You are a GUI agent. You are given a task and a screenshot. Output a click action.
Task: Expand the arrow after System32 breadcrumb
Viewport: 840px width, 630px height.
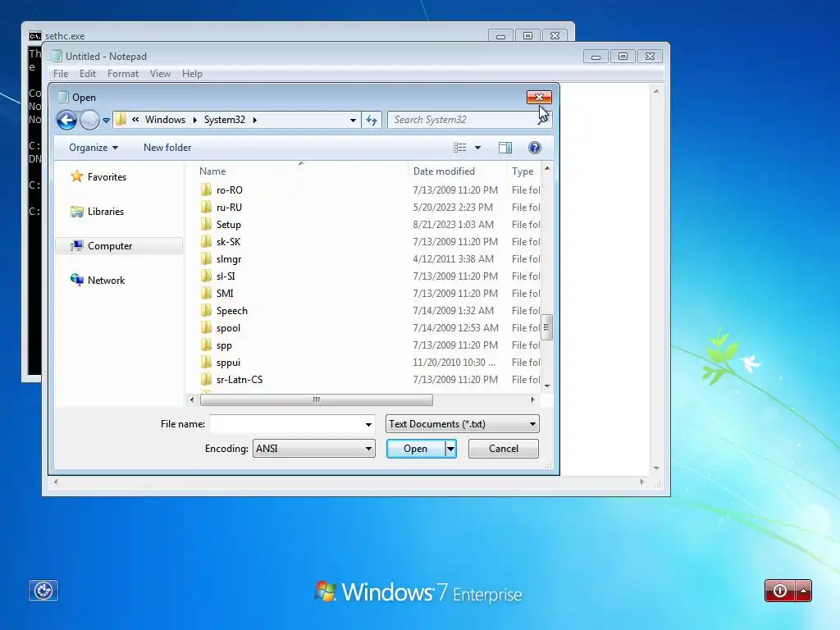[255, 120]
